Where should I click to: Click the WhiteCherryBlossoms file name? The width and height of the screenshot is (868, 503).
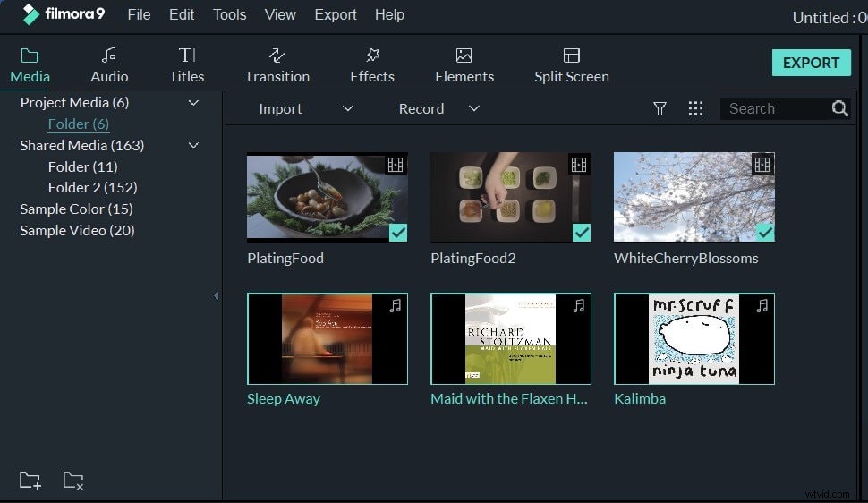click(x=685, y=258)
